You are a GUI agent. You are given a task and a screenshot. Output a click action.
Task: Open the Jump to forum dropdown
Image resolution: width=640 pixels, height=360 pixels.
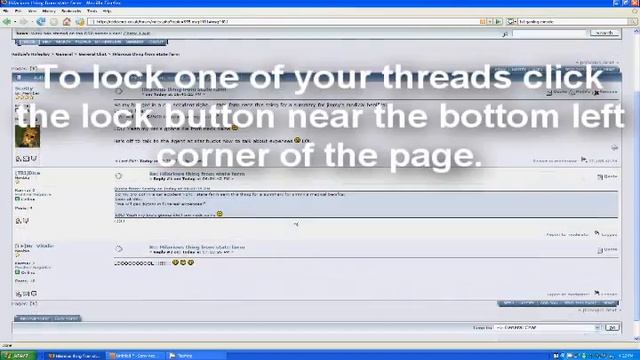[x=547, y=327]
